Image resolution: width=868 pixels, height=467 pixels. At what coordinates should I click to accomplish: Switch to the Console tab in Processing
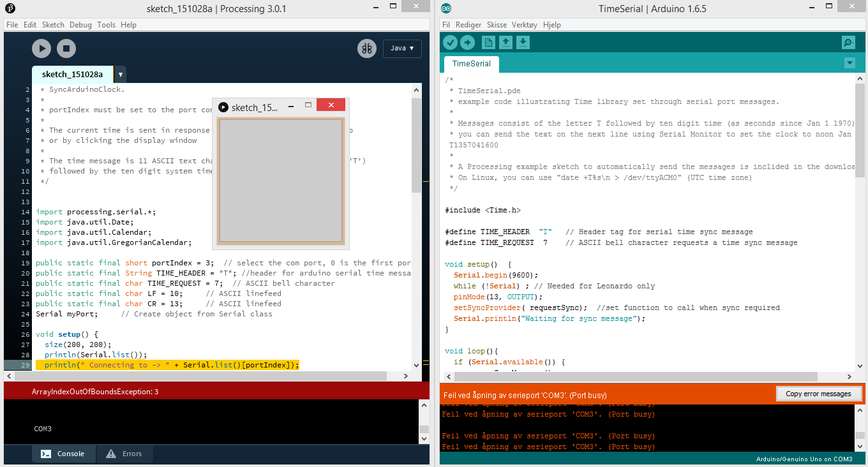click(x=63, y=454)
